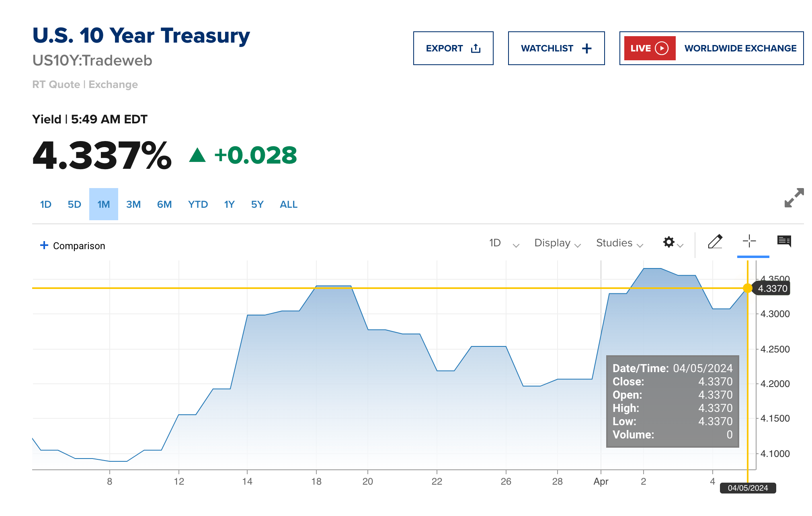Select the drawing pencil tool

[x=716, y=242]
